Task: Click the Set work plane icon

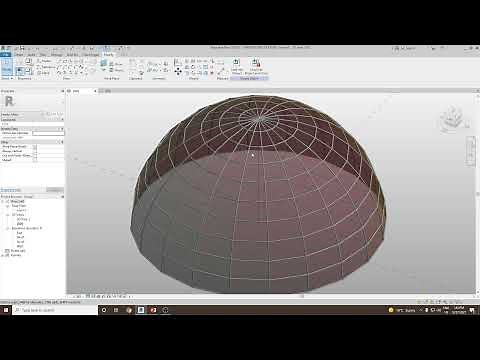Action: pyautogui.click(x=104, y=63)
